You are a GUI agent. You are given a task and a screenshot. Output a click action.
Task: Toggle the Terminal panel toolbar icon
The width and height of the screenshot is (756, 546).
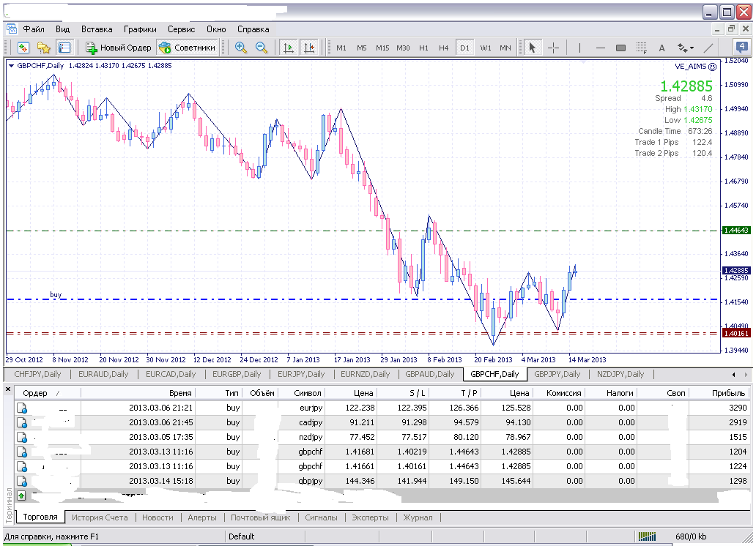[x=64, y=48]
